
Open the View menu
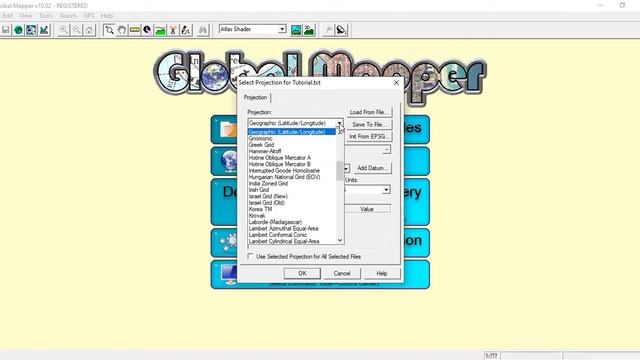pos(25,16)
